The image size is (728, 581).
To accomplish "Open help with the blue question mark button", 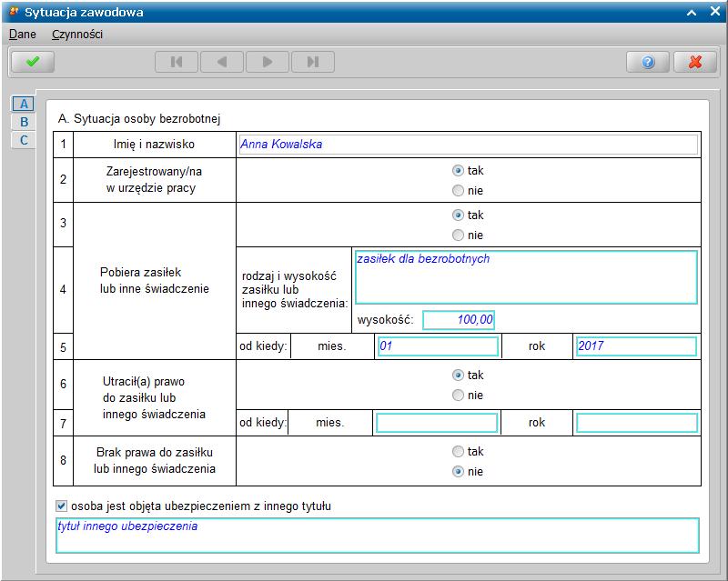I will [x=648, y=62].
